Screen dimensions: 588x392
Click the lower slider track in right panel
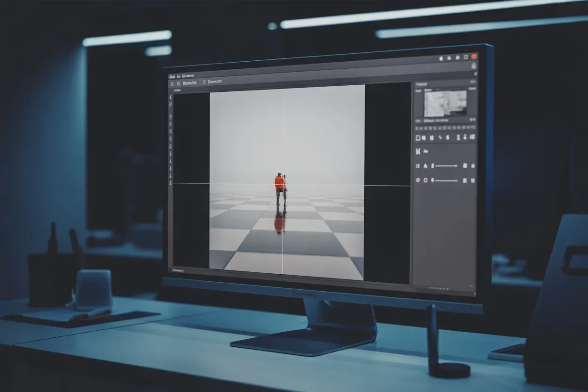pyautogui.click(x=446, y=180)
